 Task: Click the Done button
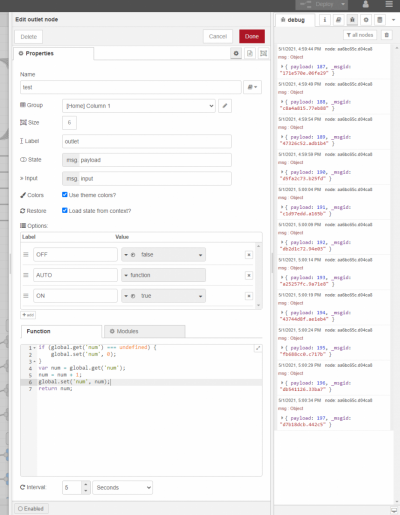(252, 36)
